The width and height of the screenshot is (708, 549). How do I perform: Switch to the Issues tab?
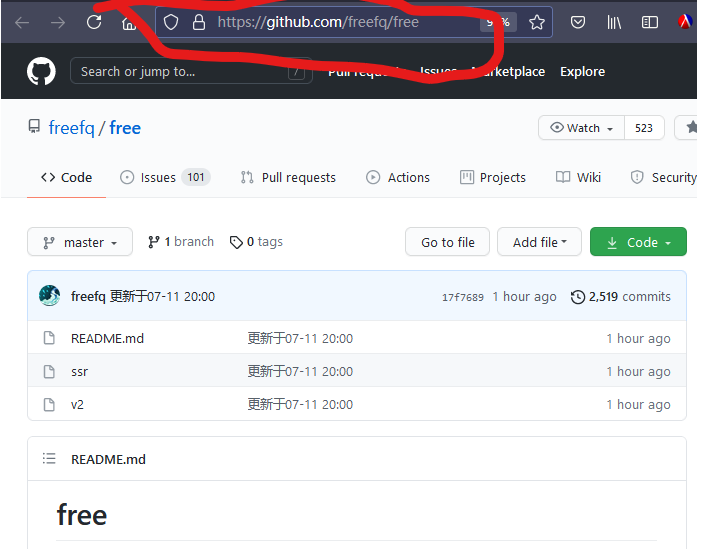click(x=165, y=177)
